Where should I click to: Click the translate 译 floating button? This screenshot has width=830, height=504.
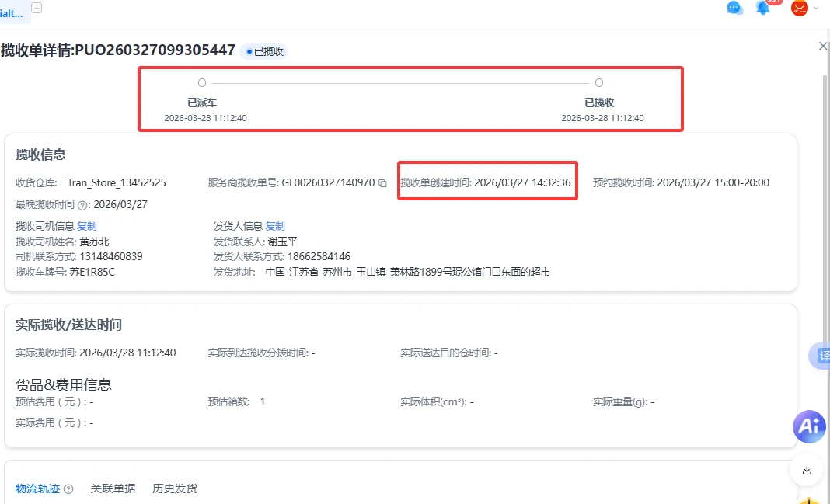coord(820,356)
